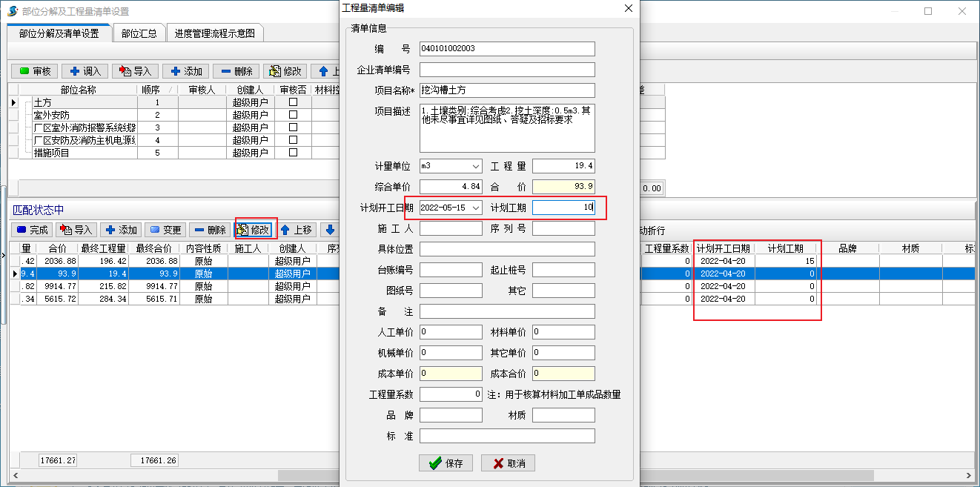
Task: Click the green 审核 toolbar button
Action: coord(34,71)
